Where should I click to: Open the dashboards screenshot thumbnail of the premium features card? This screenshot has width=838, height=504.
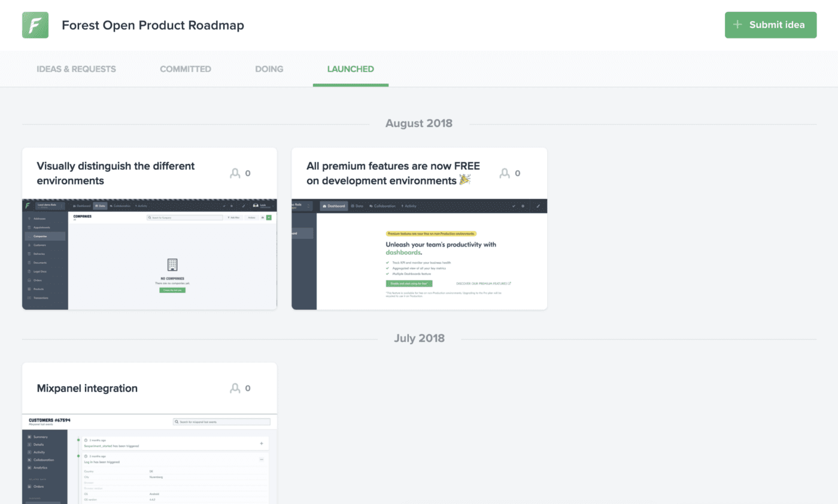420,254
